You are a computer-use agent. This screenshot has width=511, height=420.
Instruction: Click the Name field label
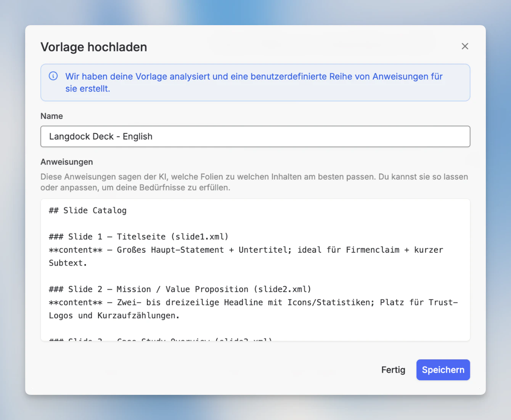point(52,116)
